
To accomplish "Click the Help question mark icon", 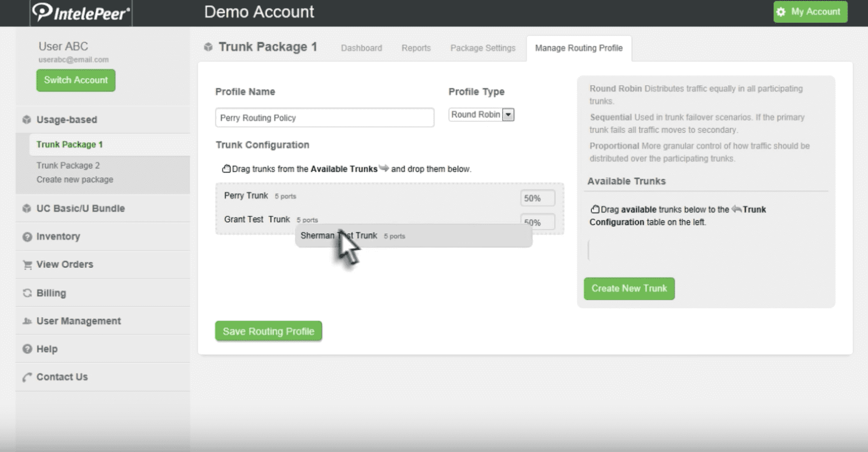I will pos(27,349).
